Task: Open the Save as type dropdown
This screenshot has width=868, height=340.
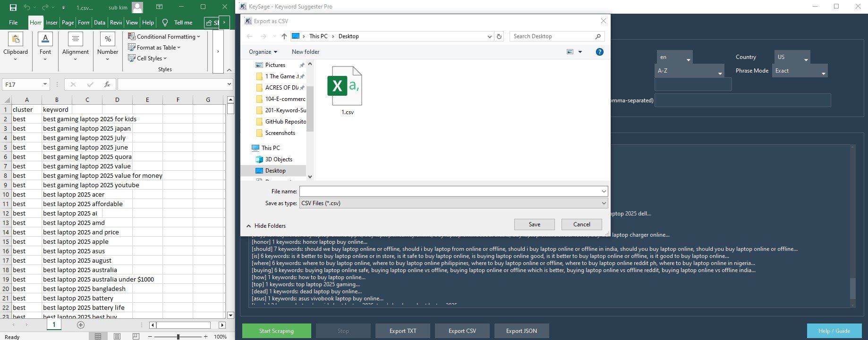Action: 604,203
